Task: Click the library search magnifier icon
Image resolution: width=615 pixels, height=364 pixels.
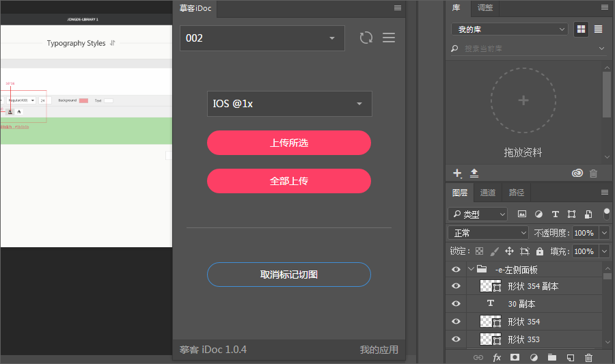Action: tap(454, 48)
